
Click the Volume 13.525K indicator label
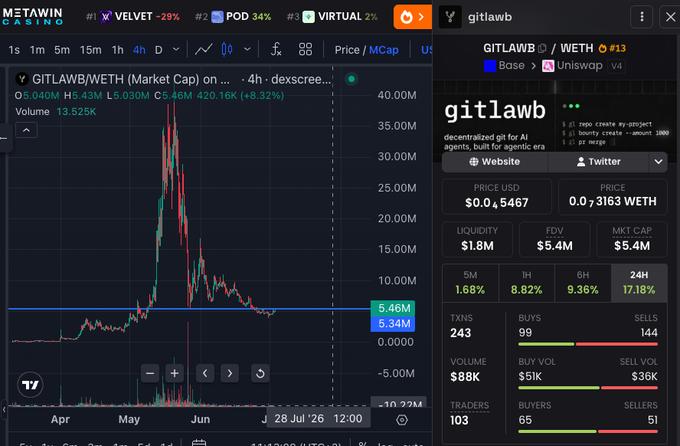[x=56, y=112]
